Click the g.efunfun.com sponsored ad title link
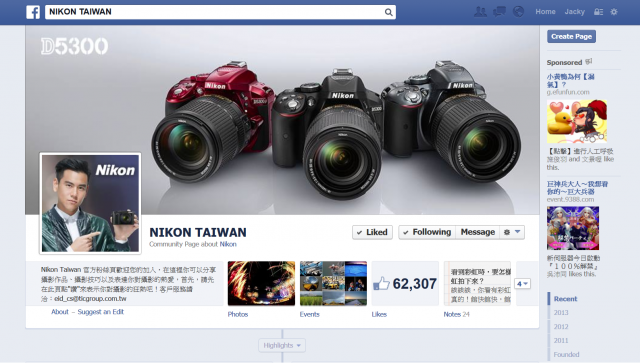The height and width of the screenshot is (363, 640). coord(571,80)
